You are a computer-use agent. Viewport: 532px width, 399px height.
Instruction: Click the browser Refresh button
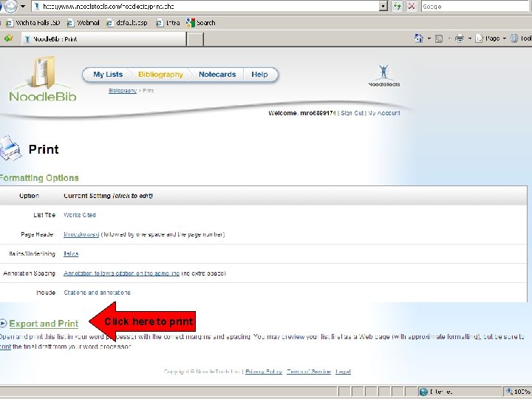point(397,6)
